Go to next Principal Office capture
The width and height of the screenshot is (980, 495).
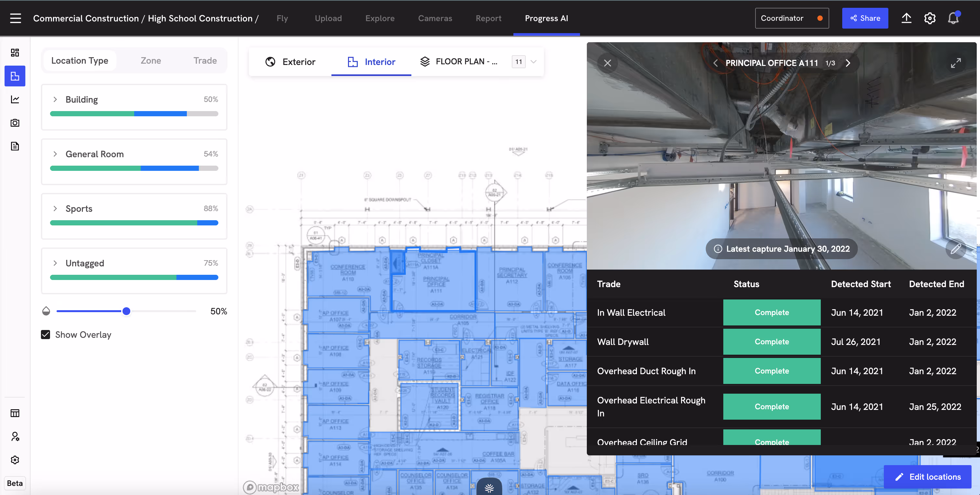[x=848, y=63]
